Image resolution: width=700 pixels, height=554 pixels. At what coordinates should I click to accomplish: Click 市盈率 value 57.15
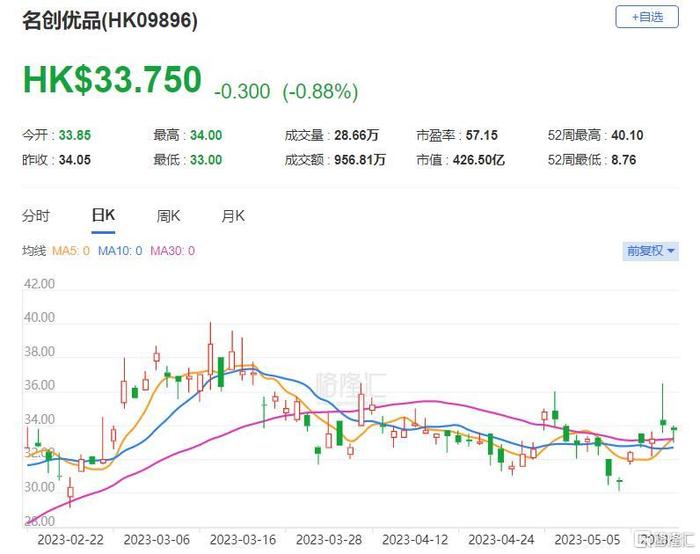coord(481,135)
